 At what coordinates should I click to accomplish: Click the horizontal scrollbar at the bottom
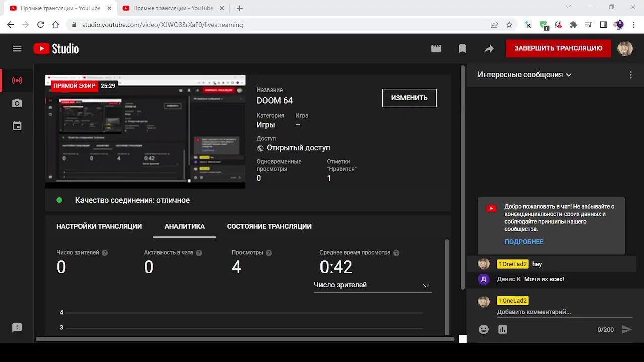pyautogui.click(x=246, y=339)
